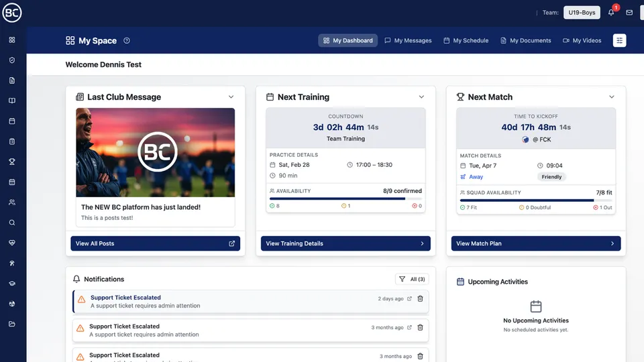Viewport: 644px width, 362px height.
Task: Collapse the Next Training card
Action: point(421,97)
